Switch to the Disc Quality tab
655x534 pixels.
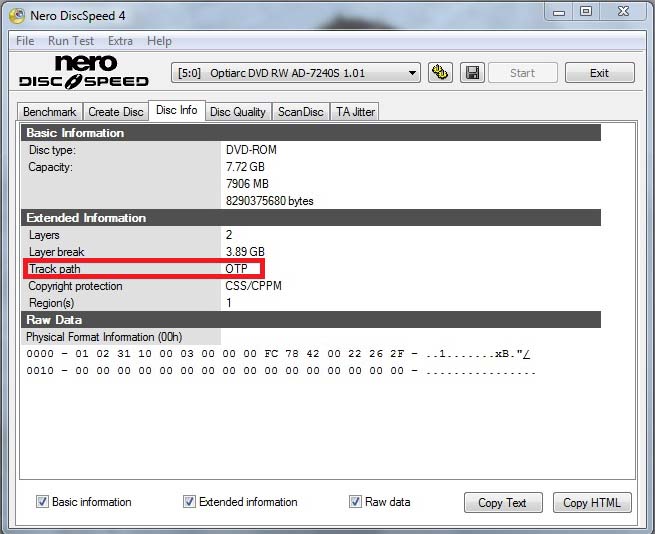[238, 112]
